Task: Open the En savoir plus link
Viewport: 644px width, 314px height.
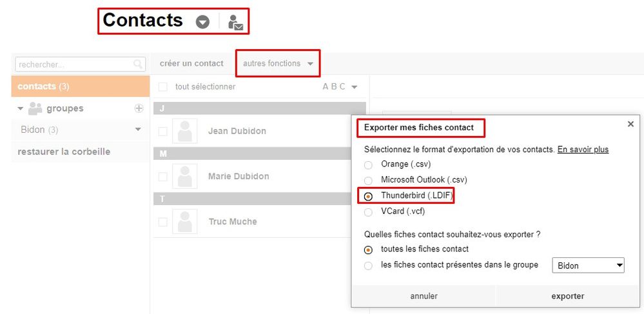Action: click(x=583, y=150)
